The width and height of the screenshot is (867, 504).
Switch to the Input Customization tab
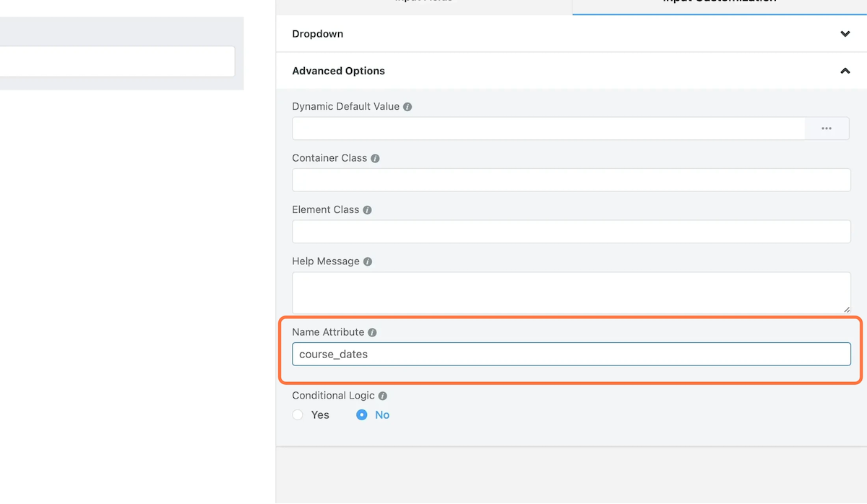pyautogui.click(x=719, y=4)
